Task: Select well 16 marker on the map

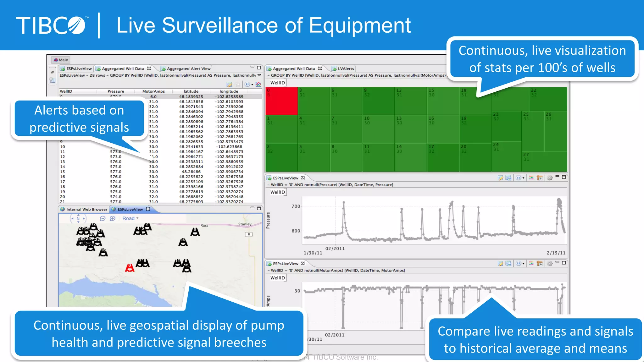Action: (103, 252)
